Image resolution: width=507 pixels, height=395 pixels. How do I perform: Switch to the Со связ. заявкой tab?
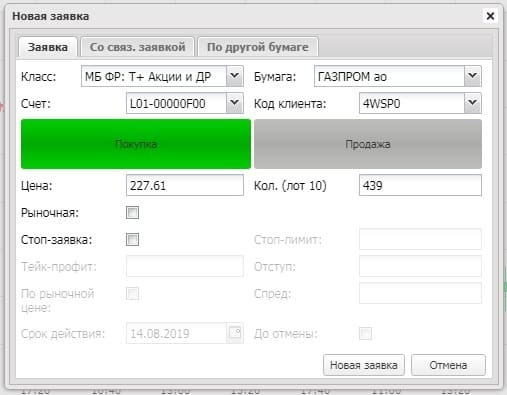pyautogui.click(x=137, y=47)
